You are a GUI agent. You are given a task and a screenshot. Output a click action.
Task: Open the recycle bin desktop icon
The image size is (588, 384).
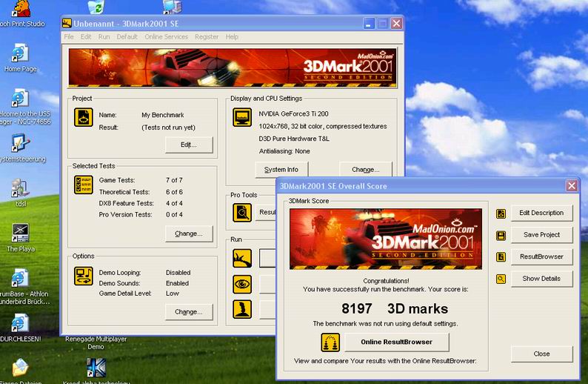pos(96,7)
